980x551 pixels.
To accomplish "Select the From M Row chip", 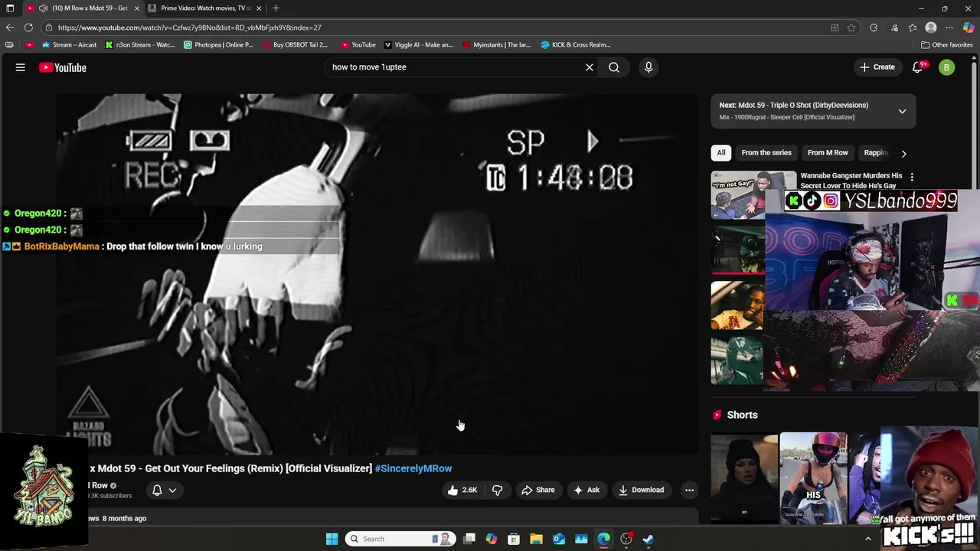I will [x=828, y=152].
